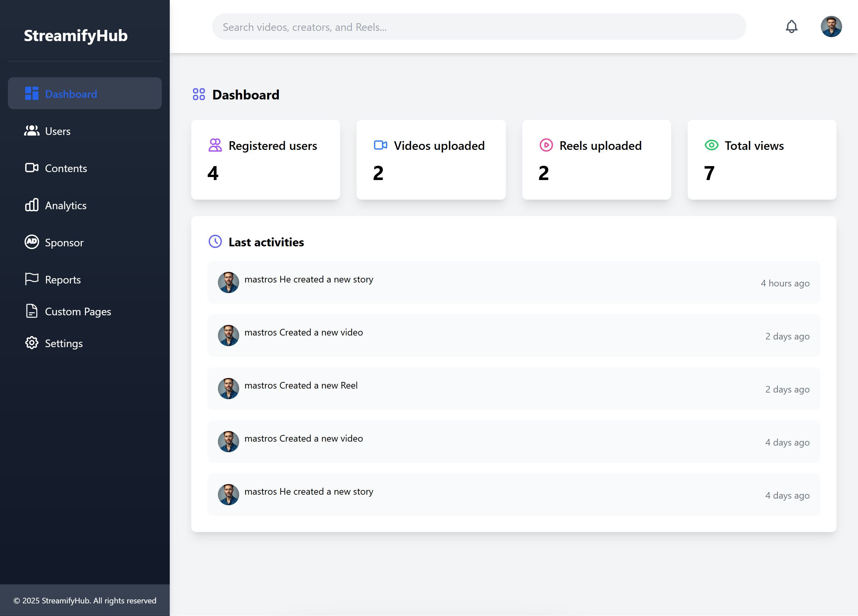Click the StreamifyHub logo title
The image size is (858, 616).
(x=76, y=35)
